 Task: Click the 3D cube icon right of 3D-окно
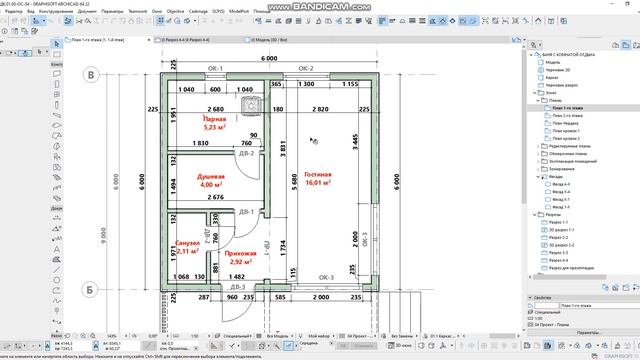pos(421,346)
